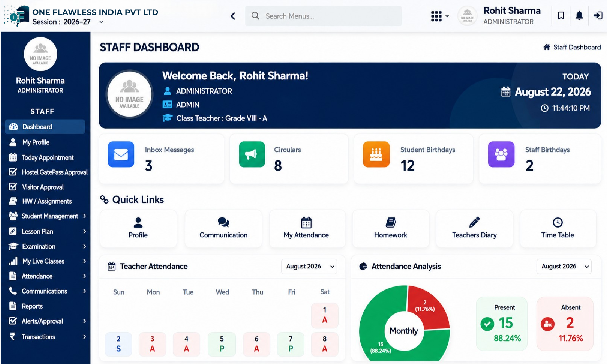Screen dimensions: 607x364
Task: Click the orange Student Birthdays cake icon
Action: coord(376,154)
